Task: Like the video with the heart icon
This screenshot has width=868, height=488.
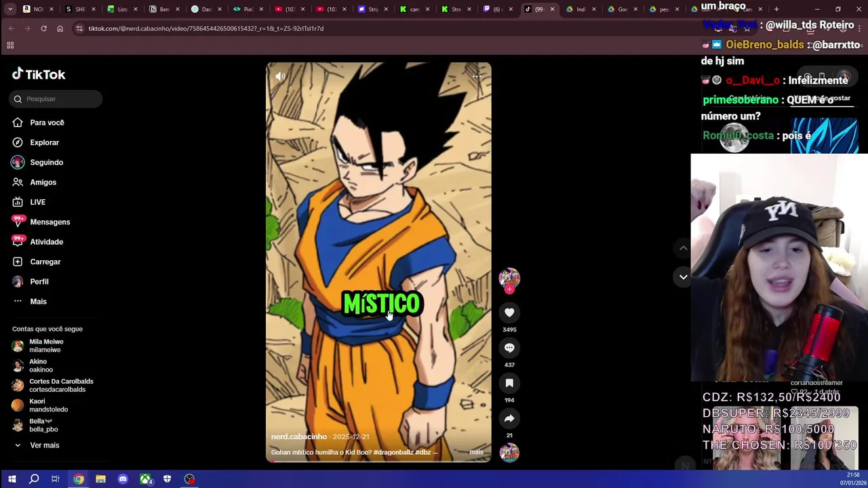Action: [x=509, y=312]
